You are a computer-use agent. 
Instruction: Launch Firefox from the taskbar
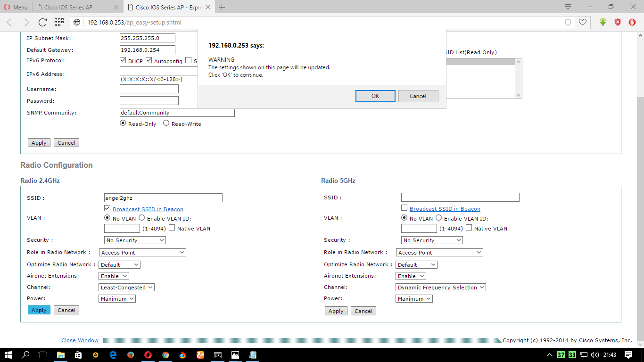(131, 354)
